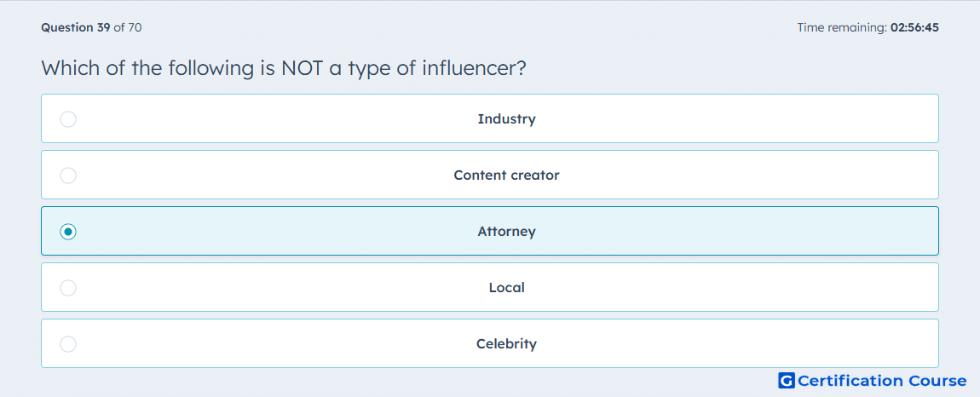
Task: Click the question heading about influencer types
Action: click(x=284, y=68)
